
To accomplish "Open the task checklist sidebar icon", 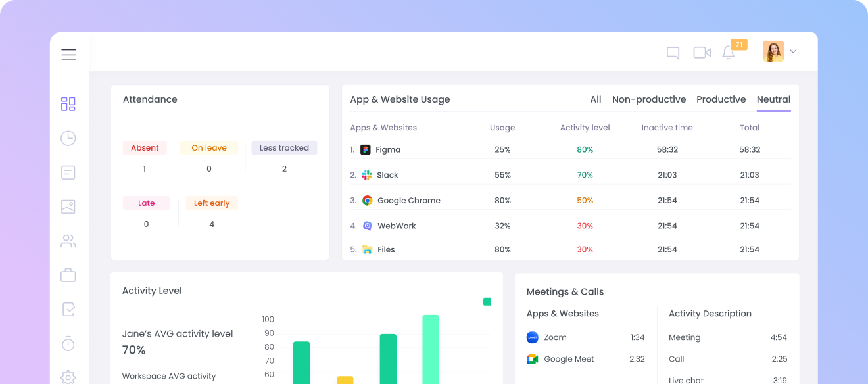I will [68, 309].
